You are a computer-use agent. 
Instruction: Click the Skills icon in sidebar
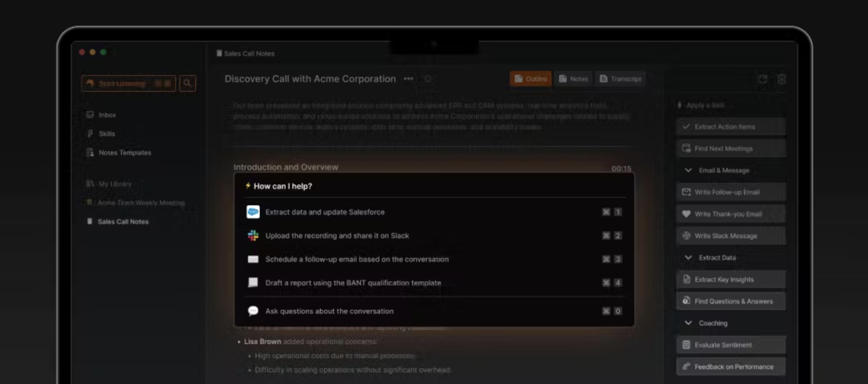[90, 134]
